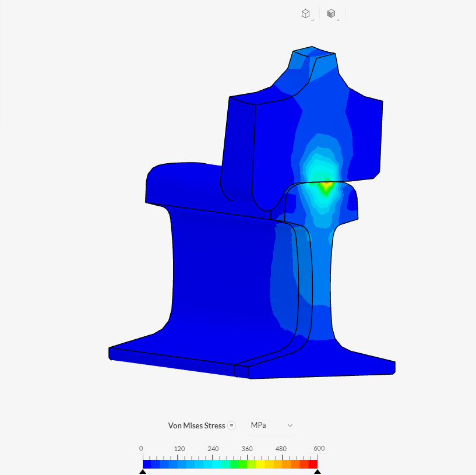
Task: Click the yellow swatch on the legend
Action: pyautogui.click(x=260, y=464)
